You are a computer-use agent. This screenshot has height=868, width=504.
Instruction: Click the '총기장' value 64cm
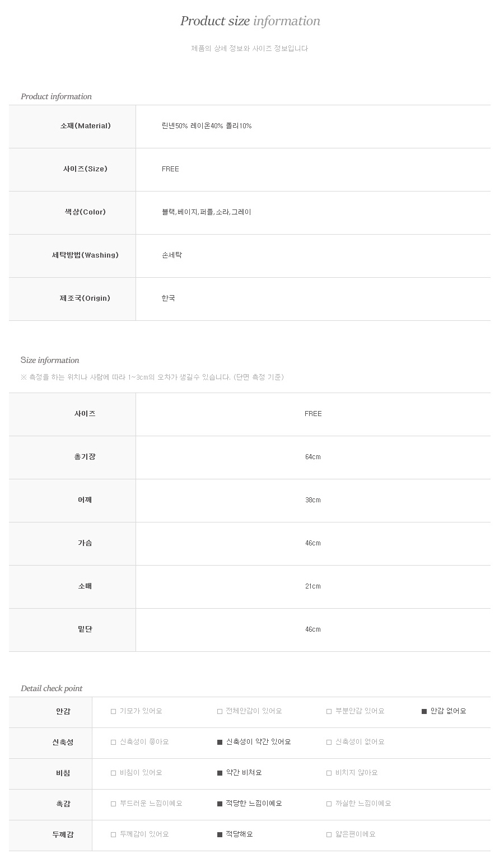click(313, 457)
